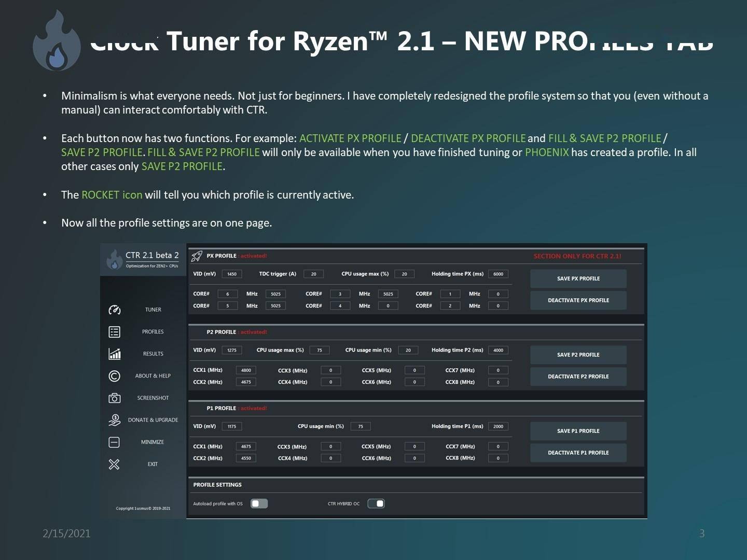Take a screenshot with the camera icon
The width and height of the screenshot is (747, 560).
pyautogui.click(x=115, y=398)
